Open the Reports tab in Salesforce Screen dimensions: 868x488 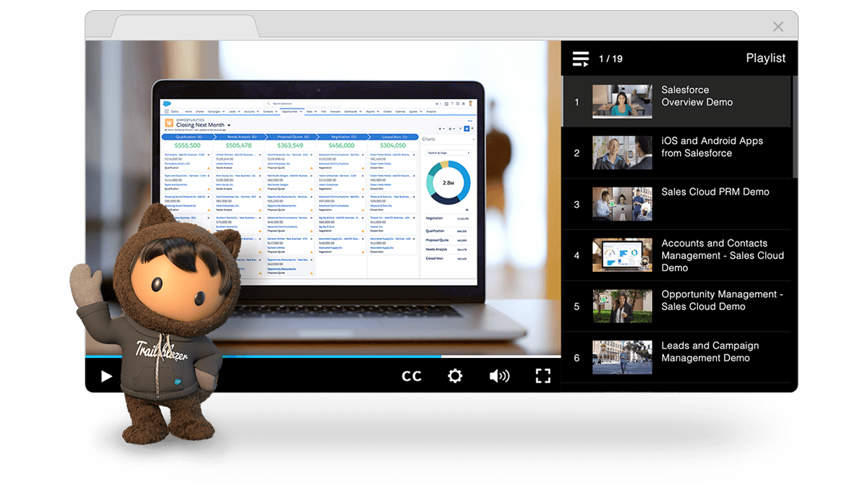click(372, 111)
